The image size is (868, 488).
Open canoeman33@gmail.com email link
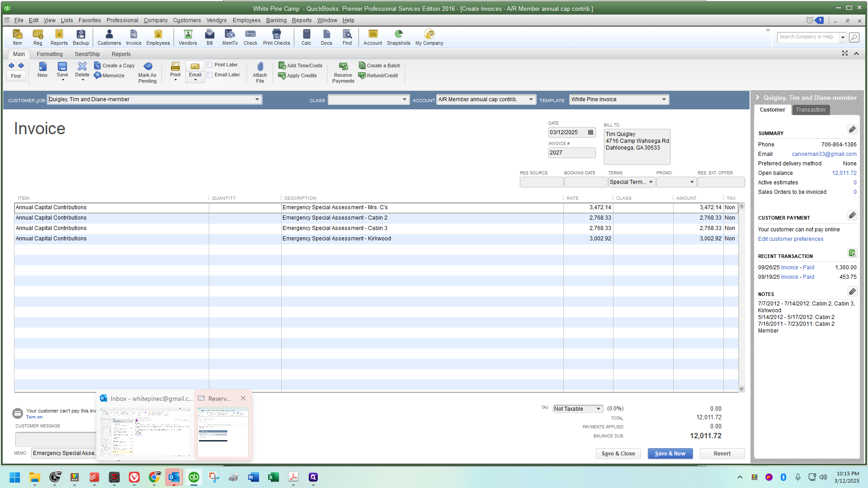[x=824, y=154]
